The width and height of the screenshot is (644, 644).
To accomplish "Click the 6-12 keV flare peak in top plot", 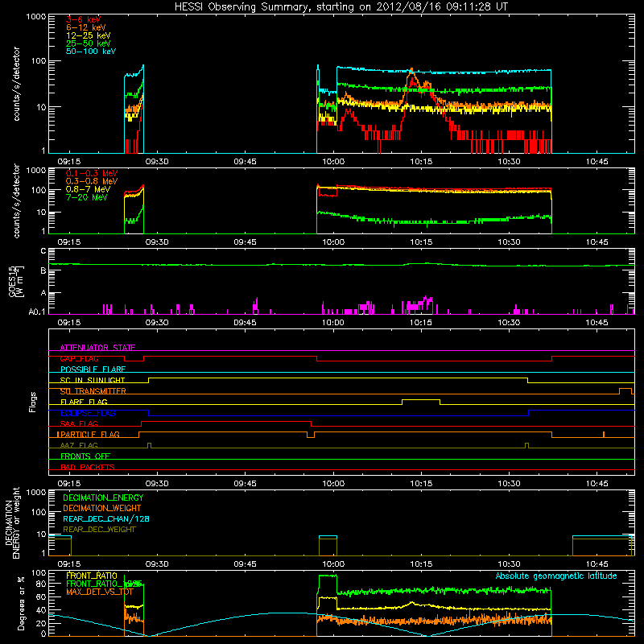I will 411,70.
